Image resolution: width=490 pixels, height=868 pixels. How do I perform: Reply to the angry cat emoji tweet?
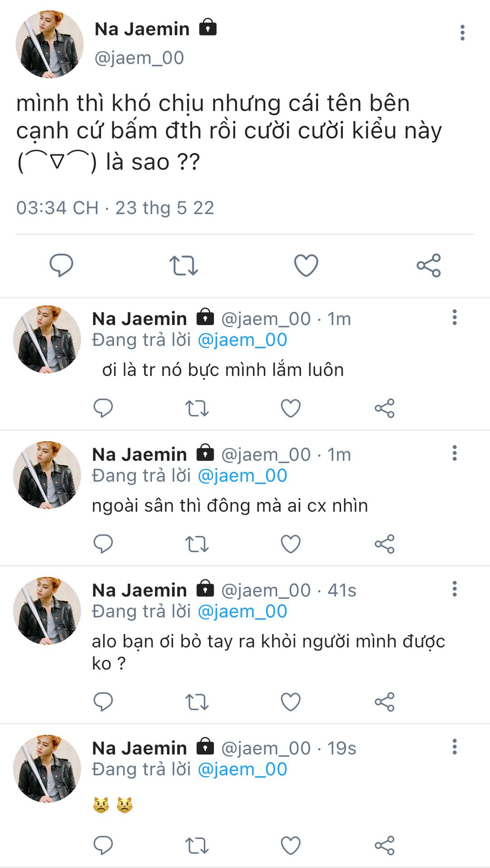point(103,845)
